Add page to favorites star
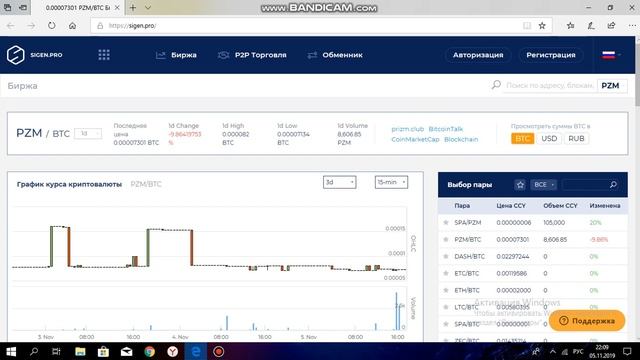The height and width of the screenshot is (360, 640). pyautogui.click(x=542, y=26)
